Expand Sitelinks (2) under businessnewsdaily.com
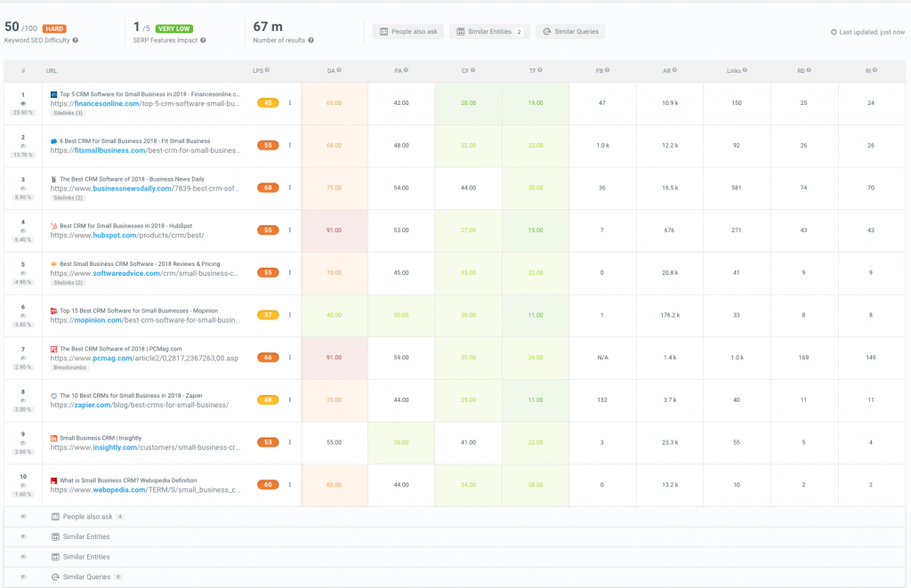This screenshot has height=588, width=911. [x=68, y=198]
